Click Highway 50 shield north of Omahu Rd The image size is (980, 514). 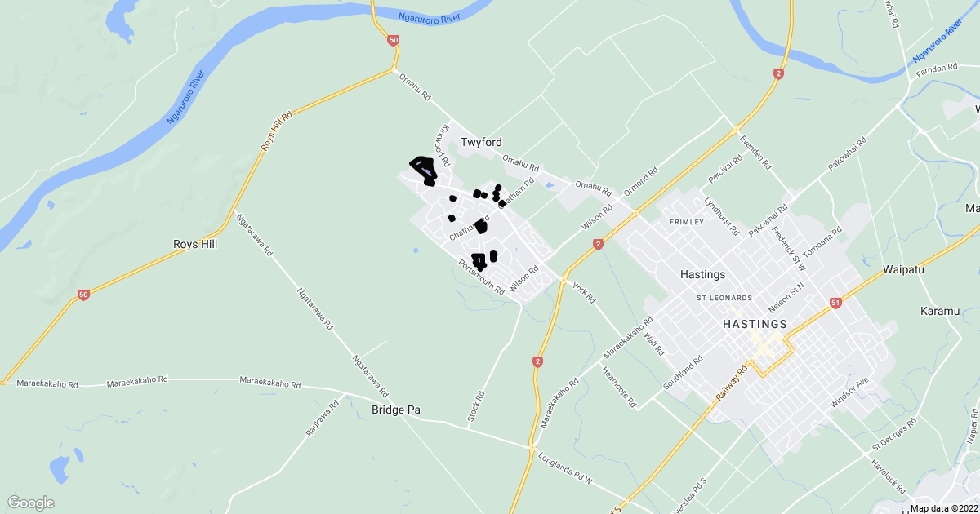[x=394, y=39]
